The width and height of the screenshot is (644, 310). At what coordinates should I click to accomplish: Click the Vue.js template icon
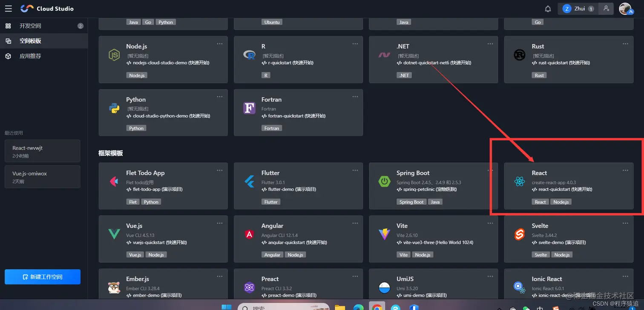click(x=114, y=234)
